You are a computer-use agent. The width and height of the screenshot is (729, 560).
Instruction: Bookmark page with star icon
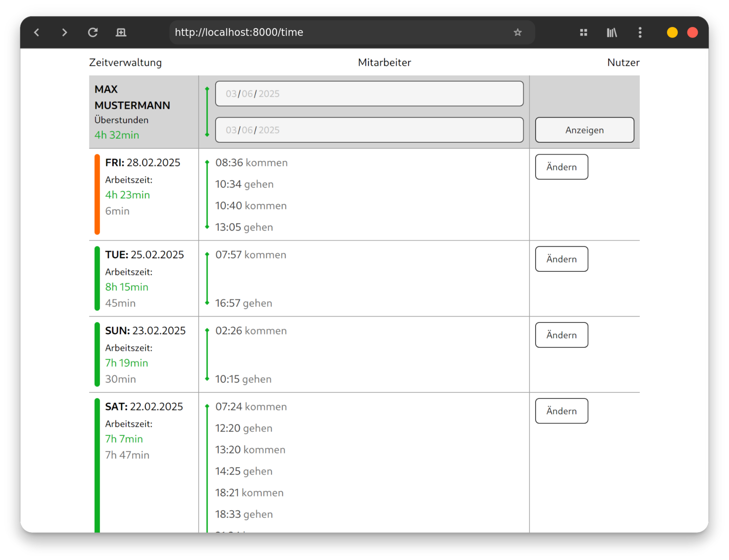click(517, 32)
